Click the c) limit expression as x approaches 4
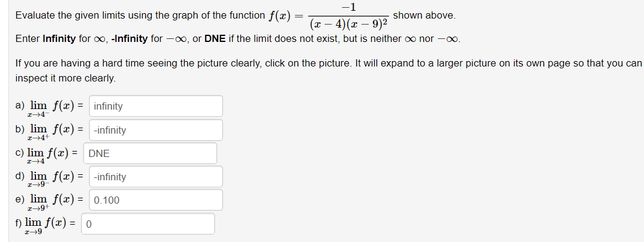The image size is (644, 242). pyautogui.click(x=49, y=156)
